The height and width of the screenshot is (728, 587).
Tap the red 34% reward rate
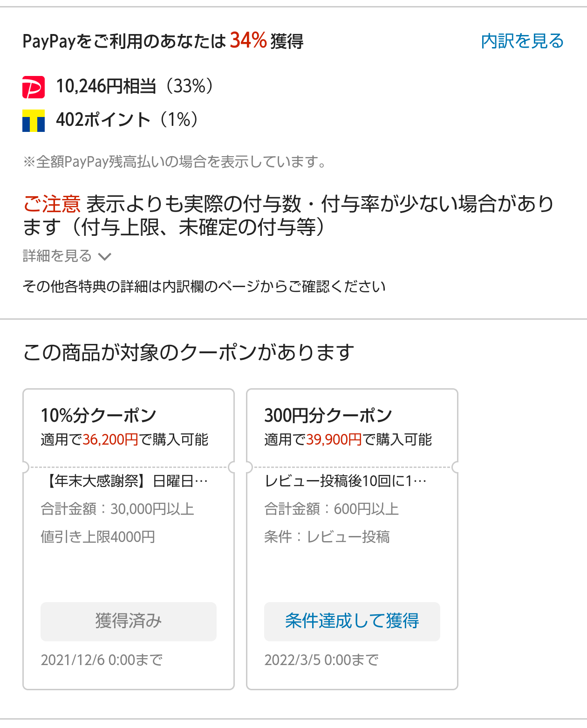(248, 41)
